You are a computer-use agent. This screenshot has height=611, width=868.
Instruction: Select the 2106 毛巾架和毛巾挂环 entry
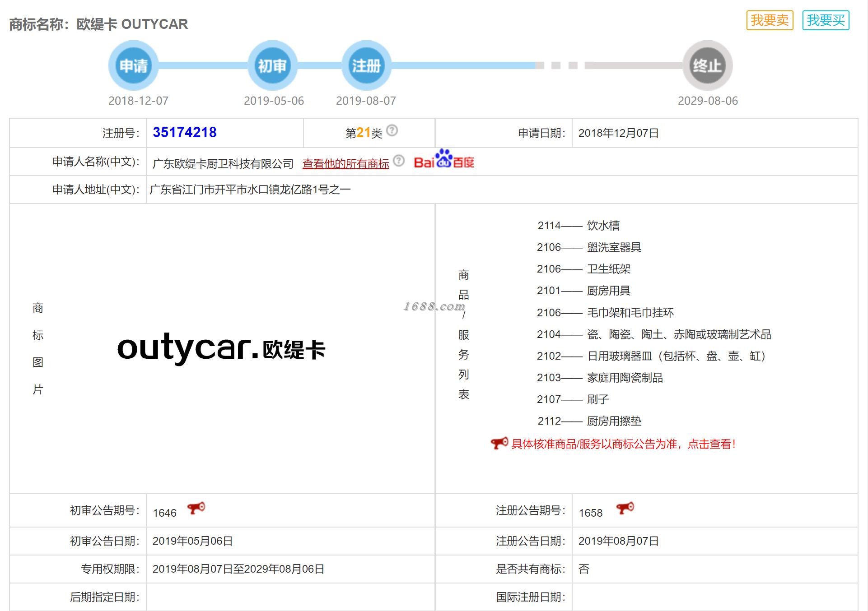point(605,313)
